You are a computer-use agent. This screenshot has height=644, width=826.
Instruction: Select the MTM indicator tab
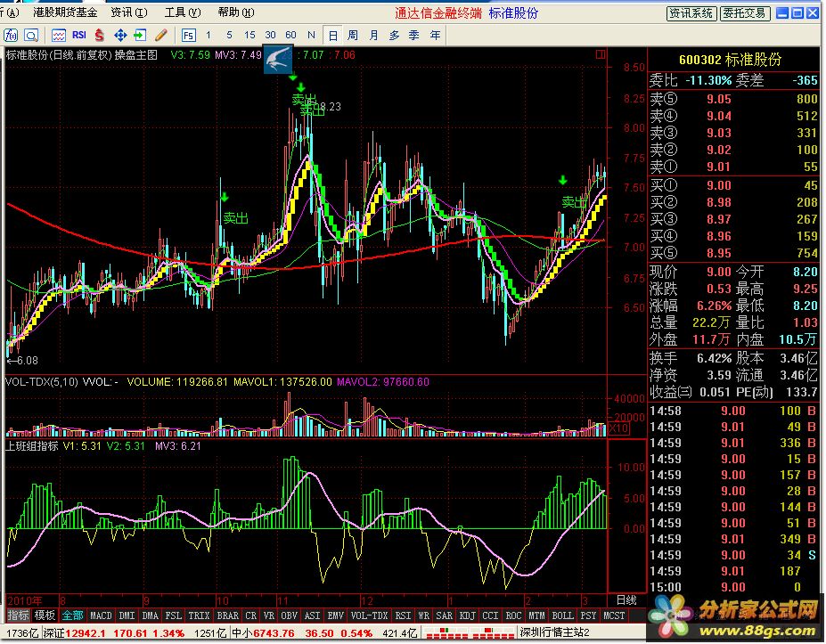pos(536,615)
